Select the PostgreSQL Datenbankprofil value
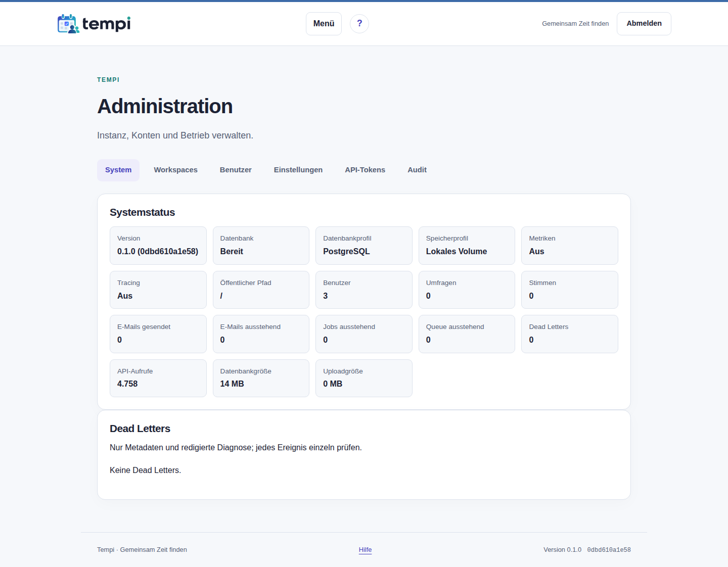The height and width of the screenshot is (567, 728). (346, 252)
